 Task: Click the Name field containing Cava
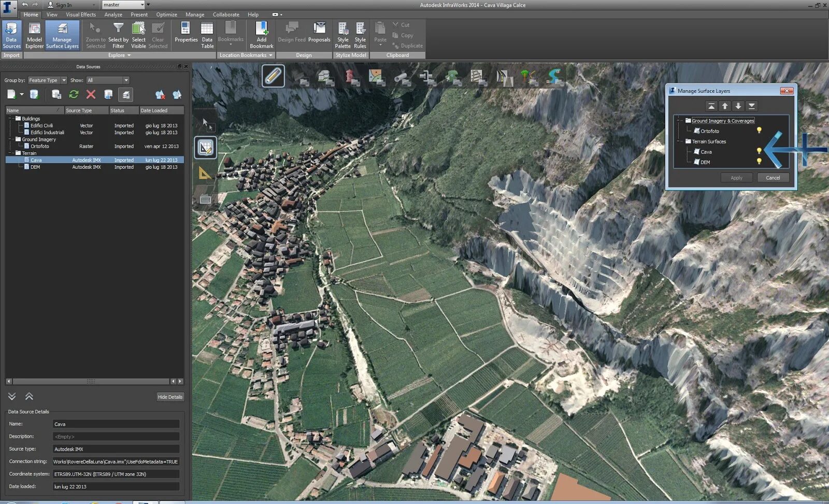click(x=116, y=424)
